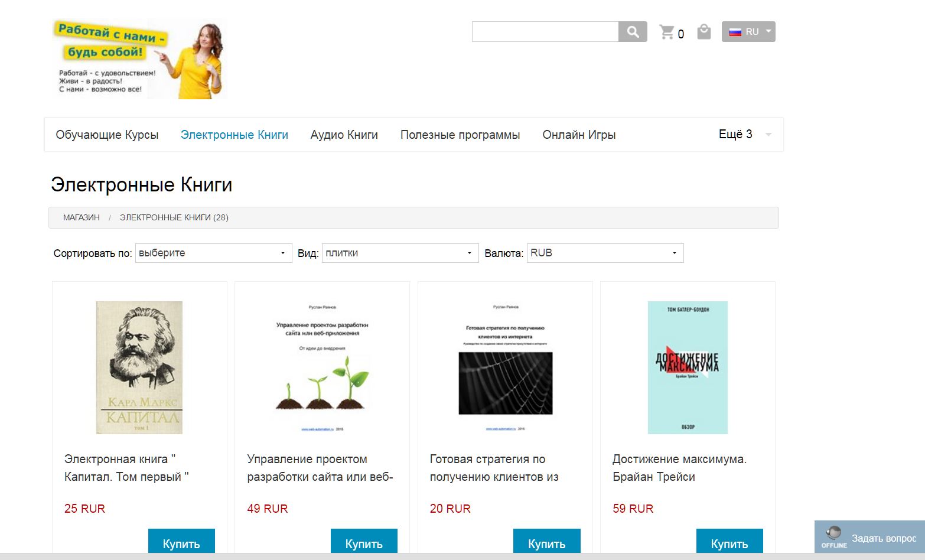The image size is (925, 560).
Task: Click the magnifier search button
Action: (633, 32)
